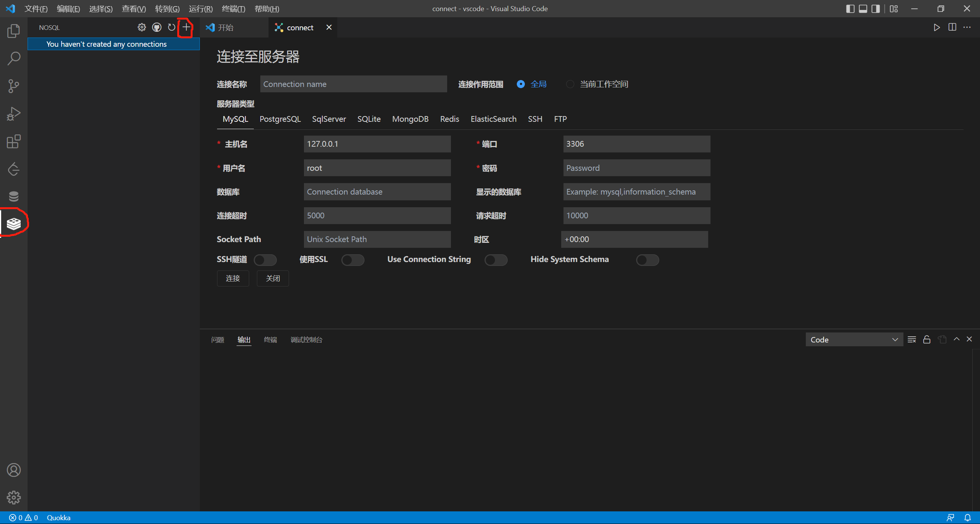This screenshot has height=524, width=980.
Task: Open the NoSQL explorer activity icon
Action: point(14,223)
